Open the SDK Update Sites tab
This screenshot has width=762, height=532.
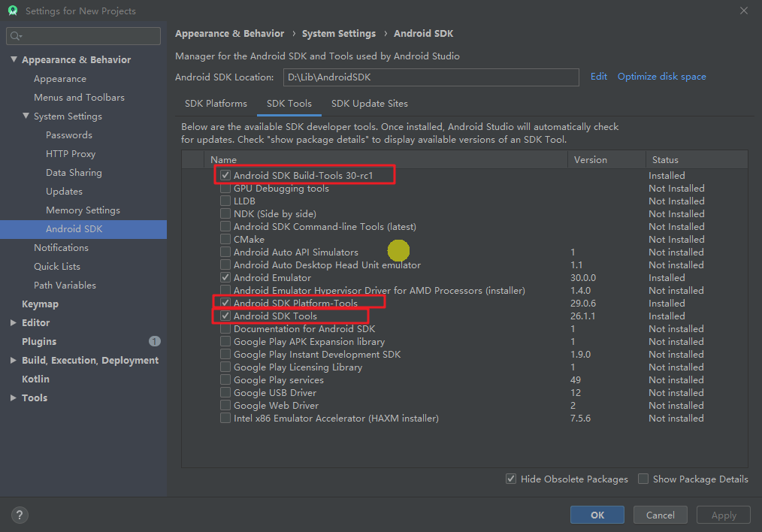pos(369,104)
